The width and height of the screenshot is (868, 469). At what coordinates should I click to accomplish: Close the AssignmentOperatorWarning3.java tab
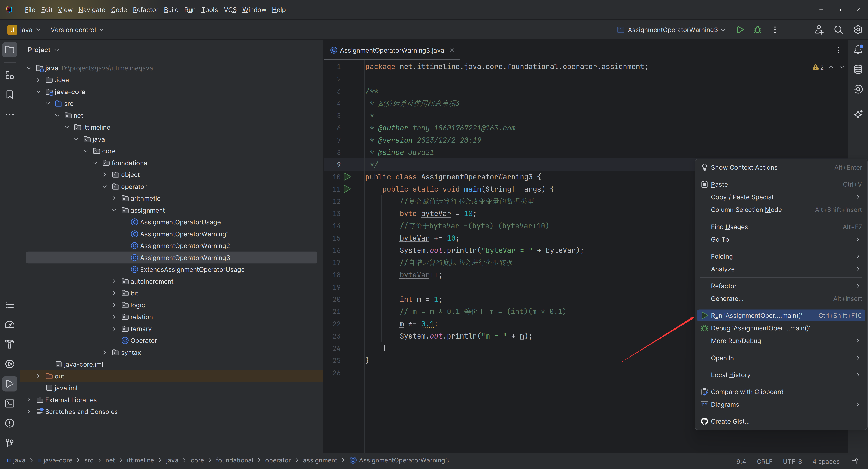(x=452, y=50)
